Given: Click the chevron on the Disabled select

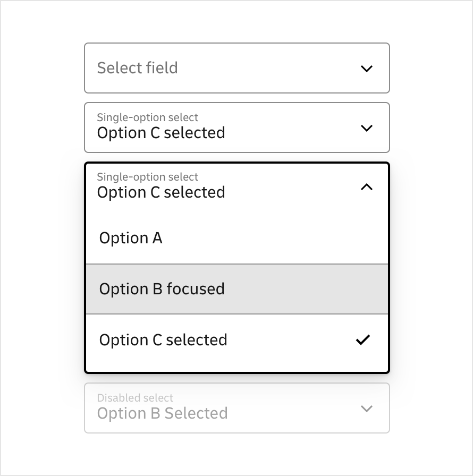Looking at the screenshot, I should [366, 408].
